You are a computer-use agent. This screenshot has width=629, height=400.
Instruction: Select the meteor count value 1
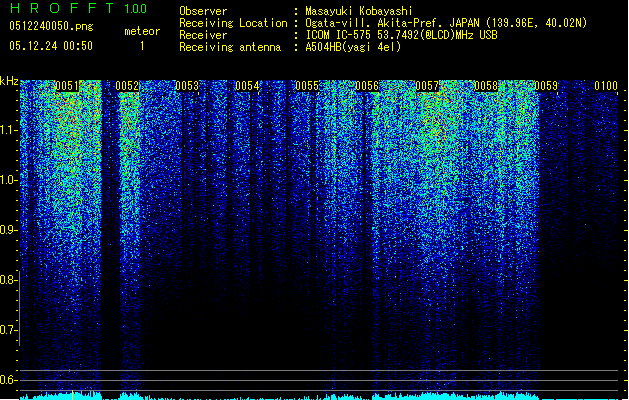142,46
